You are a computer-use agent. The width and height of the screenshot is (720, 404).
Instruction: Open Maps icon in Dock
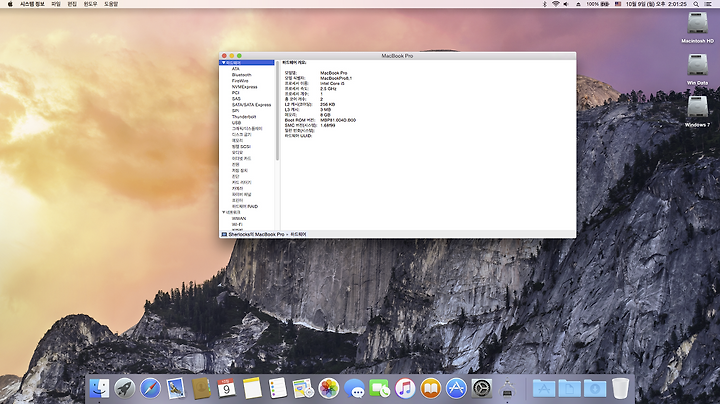point(303,388)
